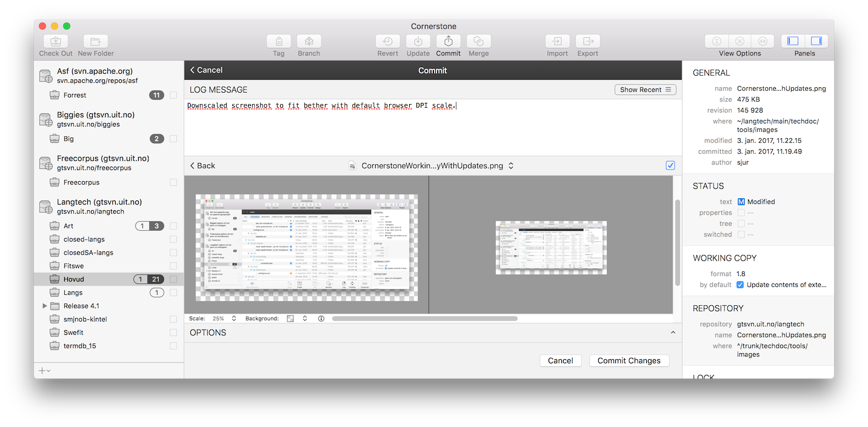Toggle the left sidebar panel button
The image size is (868, 427).
point(793,41)
